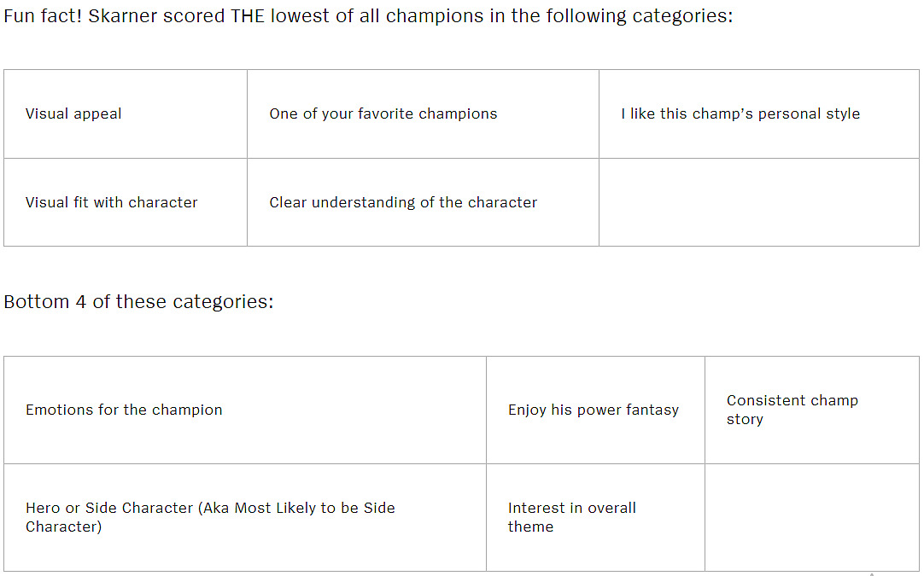Select the One of your favorite champions cell
This screenshot has width=924, height=576.
tap(423, 113)
